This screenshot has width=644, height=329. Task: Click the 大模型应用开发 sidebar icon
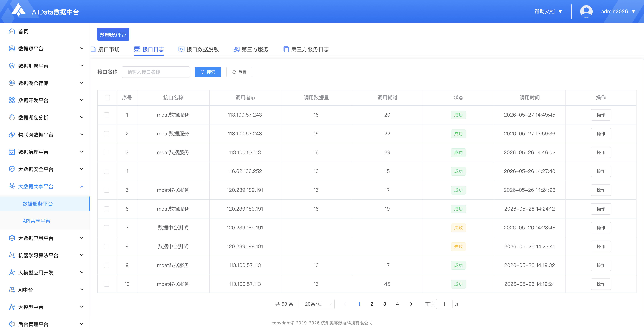coord(12,273)
